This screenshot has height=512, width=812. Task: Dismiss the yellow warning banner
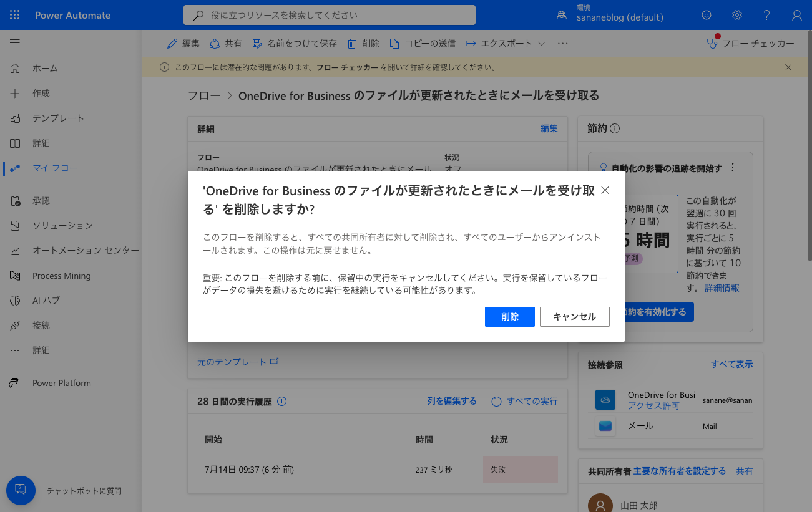point(788,67)
